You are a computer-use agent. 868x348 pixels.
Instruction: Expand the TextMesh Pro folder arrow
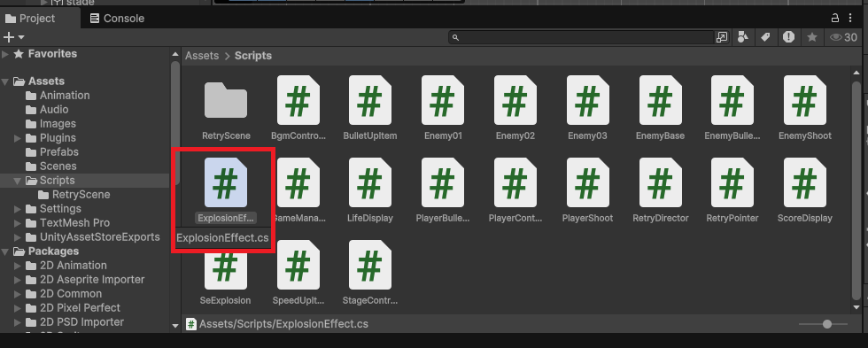18,223
